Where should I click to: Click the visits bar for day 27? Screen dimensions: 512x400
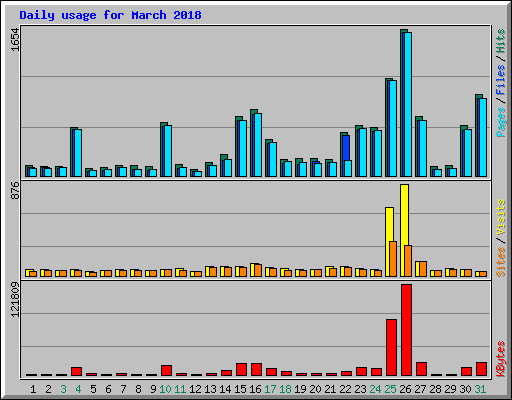pos(419,269)
